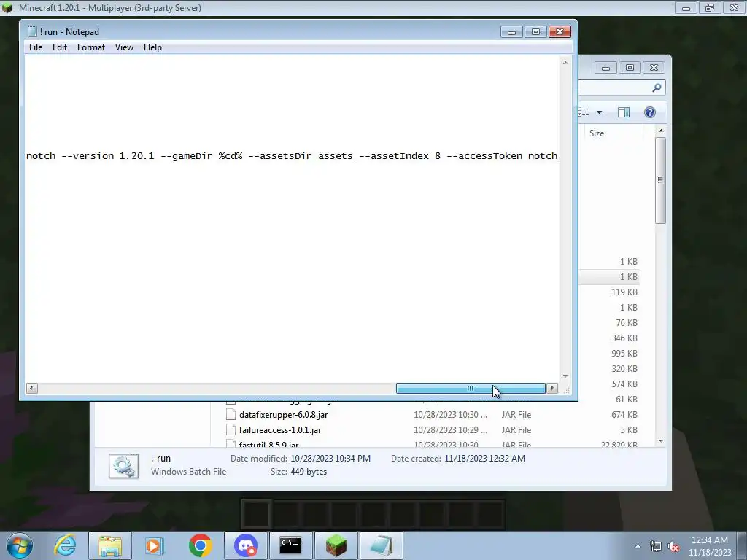The image size is (747, 560).
Task: Select first Minecraft hotbar slot
Action: point(256,514)
